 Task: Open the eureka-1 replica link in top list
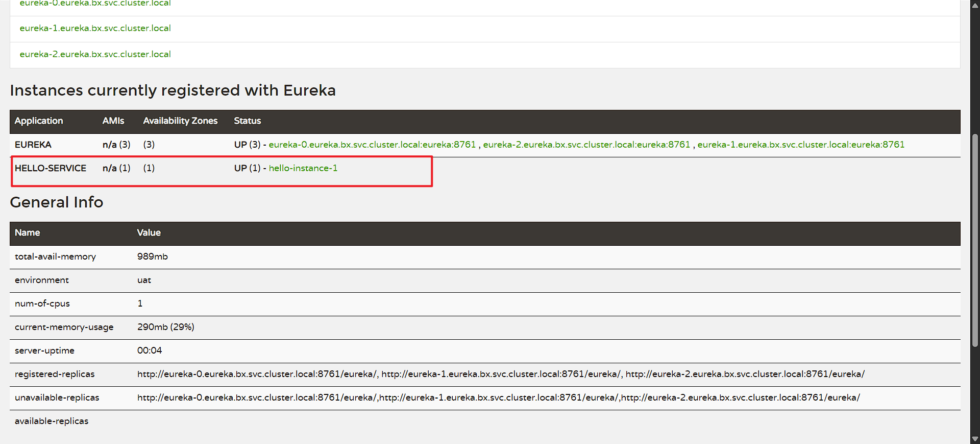(x=95, y=28)
